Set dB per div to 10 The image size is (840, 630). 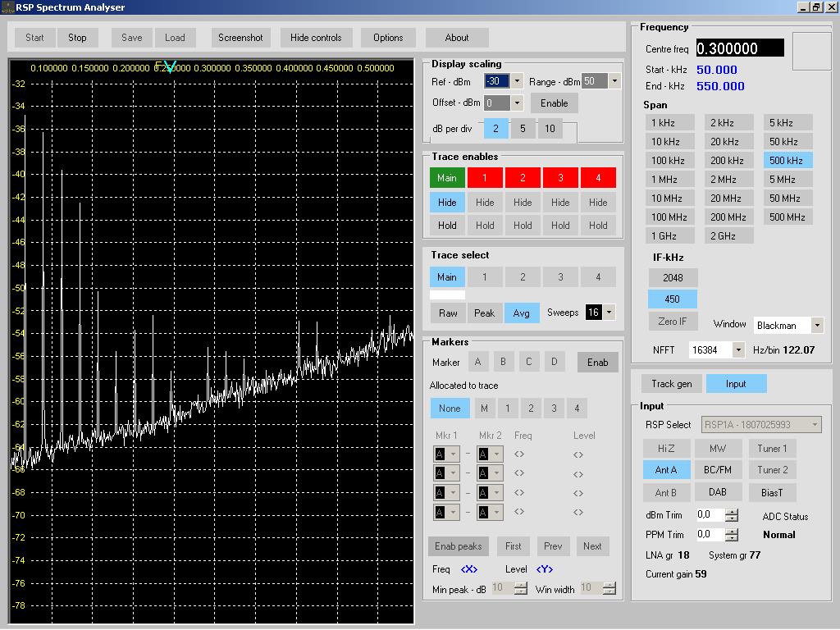click(550, 129)
